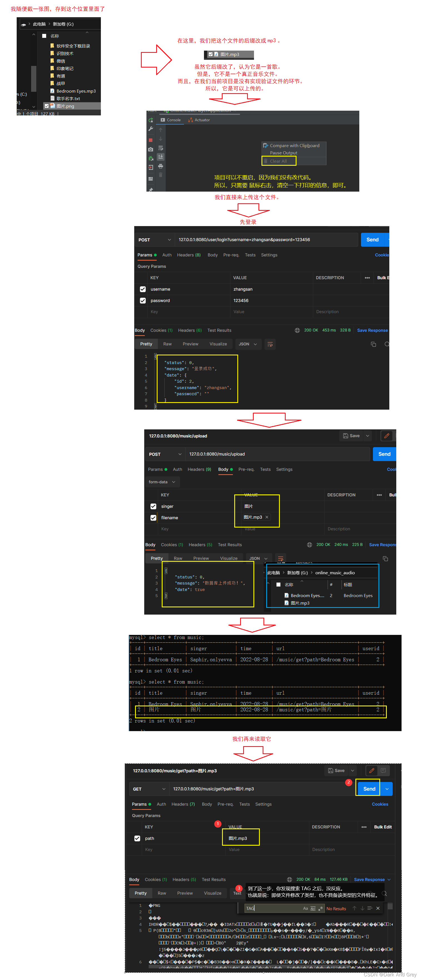Choose Clear All in context menu
421x980 pixels.
(x=278, y=161)
